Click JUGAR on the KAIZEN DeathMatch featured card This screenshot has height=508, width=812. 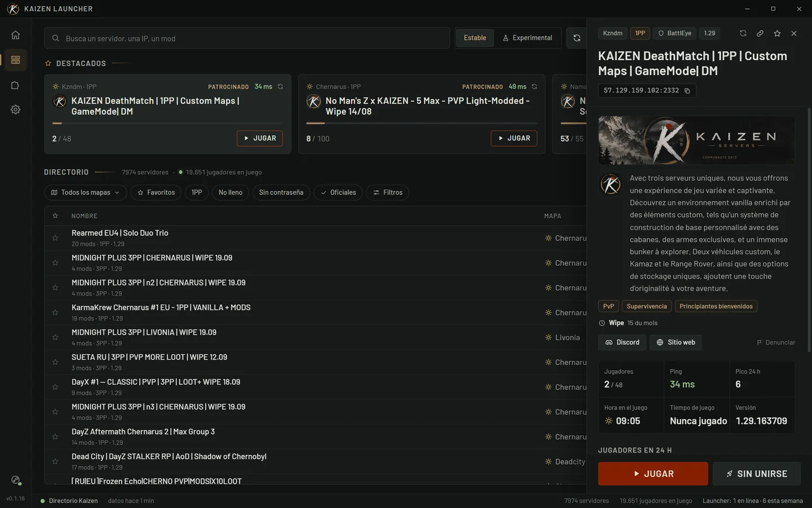point(260,138)
